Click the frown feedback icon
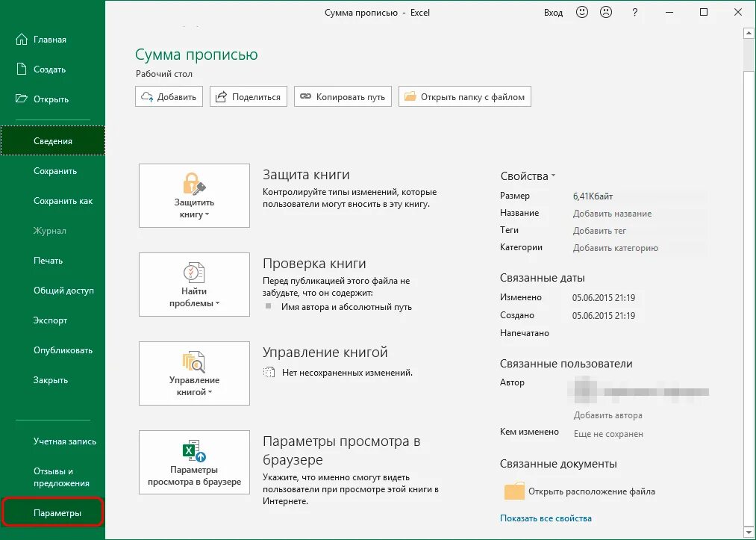Viewport: 756px width, 540px height. [605, 13]
